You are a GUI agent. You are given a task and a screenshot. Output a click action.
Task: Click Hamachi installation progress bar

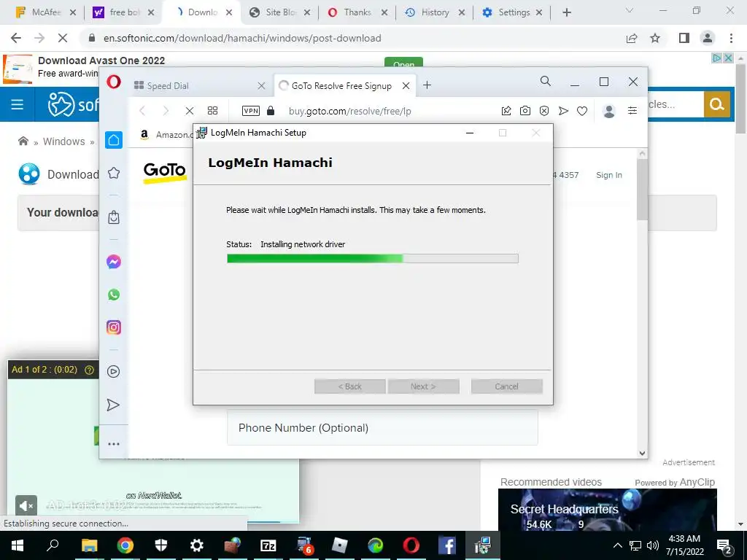[x=373, y=259]
